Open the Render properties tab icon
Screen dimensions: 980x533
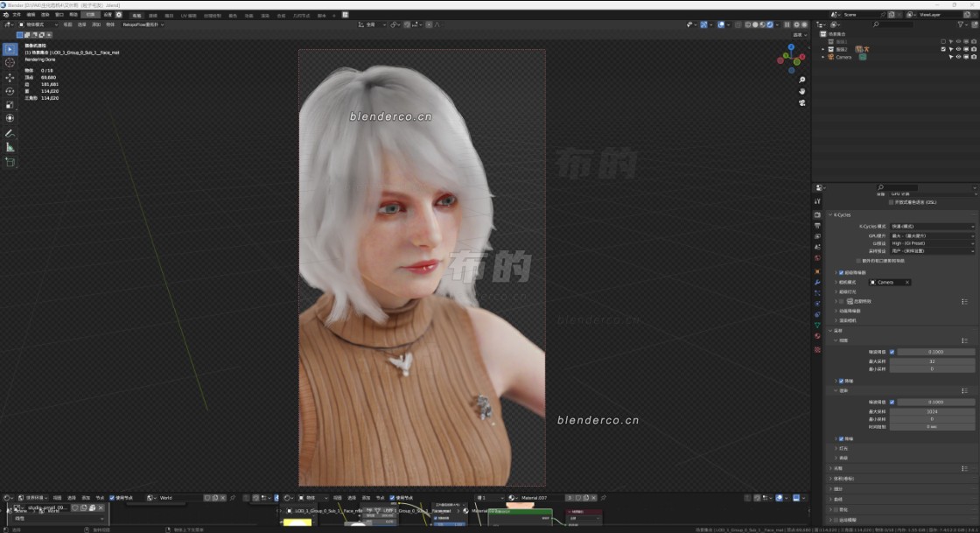(817, 215)
